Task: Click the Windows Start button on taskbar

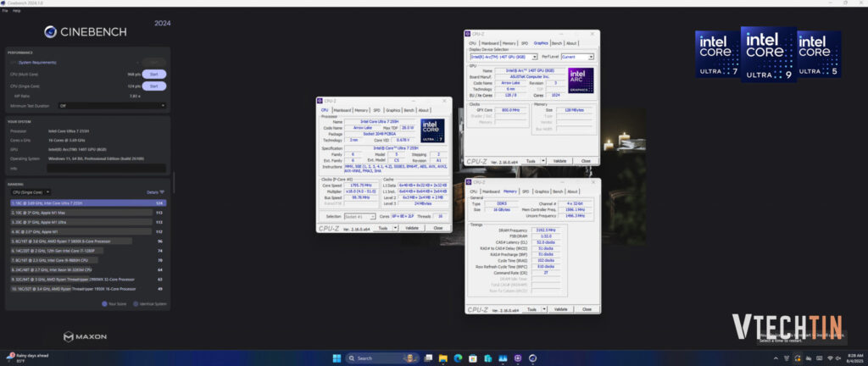Action: (x=337, y=358)
